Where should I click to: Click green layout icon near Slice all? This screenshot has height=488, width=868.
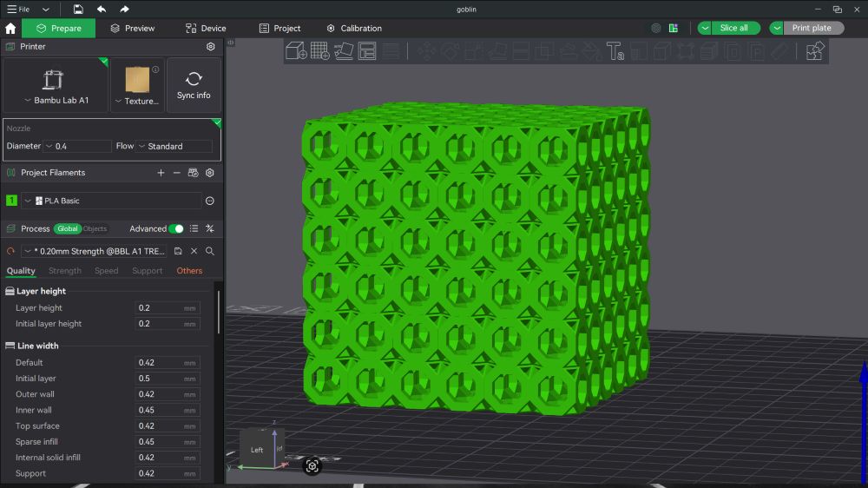pos(674,29)
